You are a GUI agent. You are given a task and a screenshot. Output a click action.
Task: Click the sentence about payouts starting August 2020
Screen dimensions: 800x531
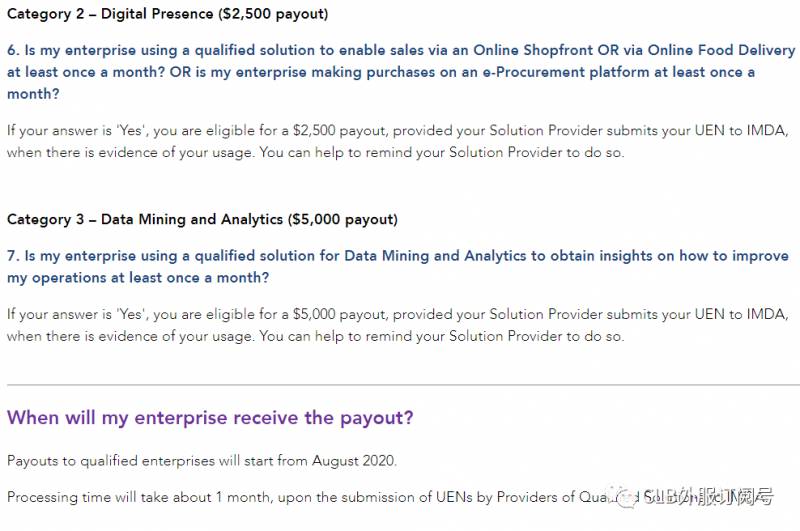202,461
